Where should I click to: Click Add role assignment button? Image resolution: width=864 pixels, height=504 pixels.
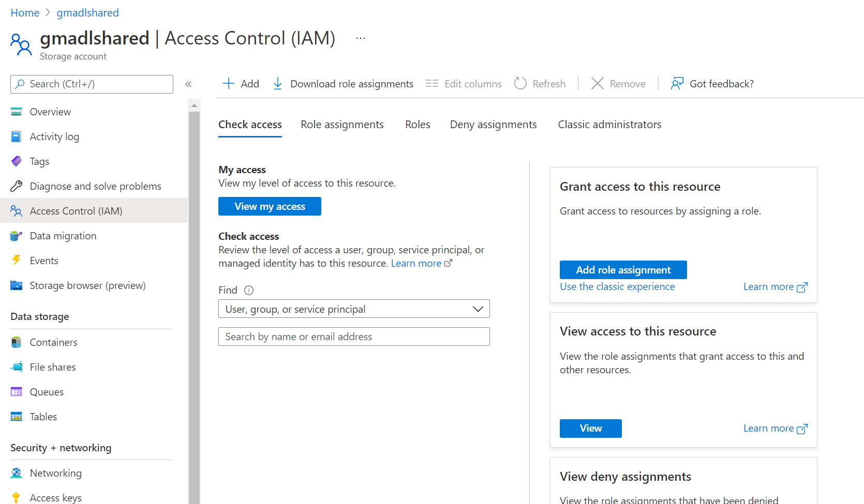coord(623,270)
